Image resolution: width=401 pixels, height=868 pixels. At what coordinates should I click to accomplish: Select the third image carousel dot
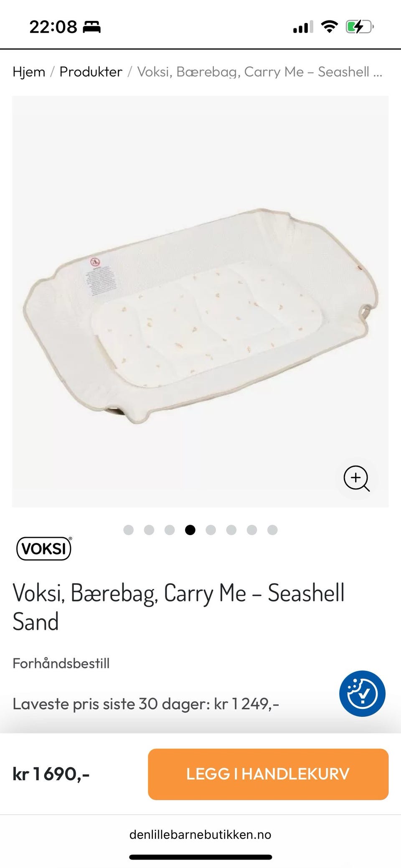click(170, 530)
